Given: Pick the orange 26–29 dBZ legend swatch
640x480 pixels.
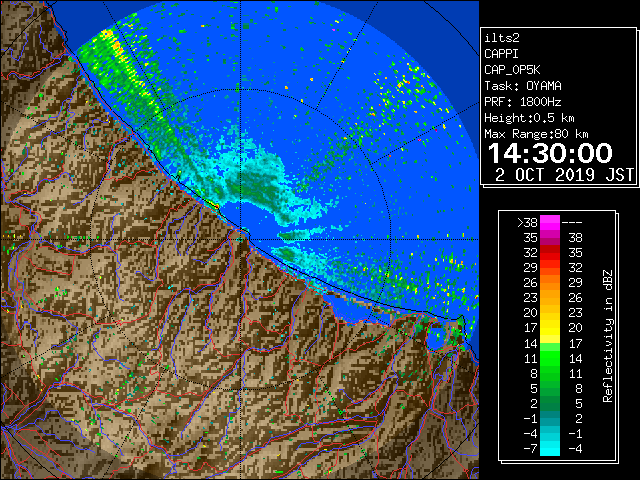Looking at the screenshot, I should (x=550, y=282).
